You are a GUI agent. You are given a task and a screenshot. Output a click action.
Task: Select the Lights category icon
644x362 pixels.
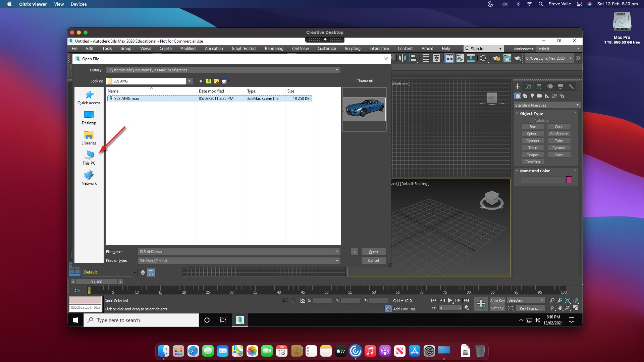point(532,96)
